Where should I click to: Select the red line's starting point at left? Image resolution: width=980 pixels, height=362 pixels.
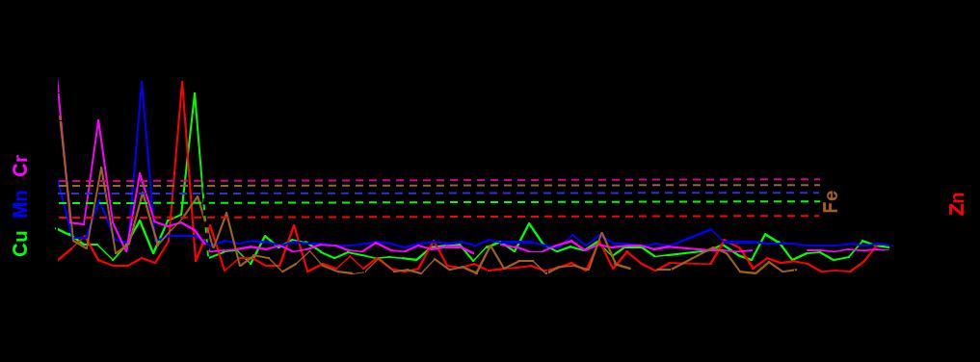pyautogui.click(x=59, y=259)
